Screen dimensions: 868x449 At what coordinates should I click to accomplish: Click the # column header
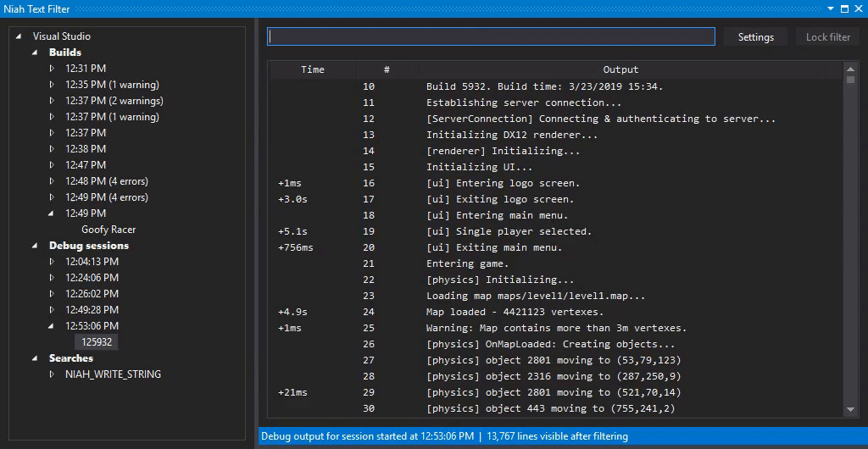[387, 69]
